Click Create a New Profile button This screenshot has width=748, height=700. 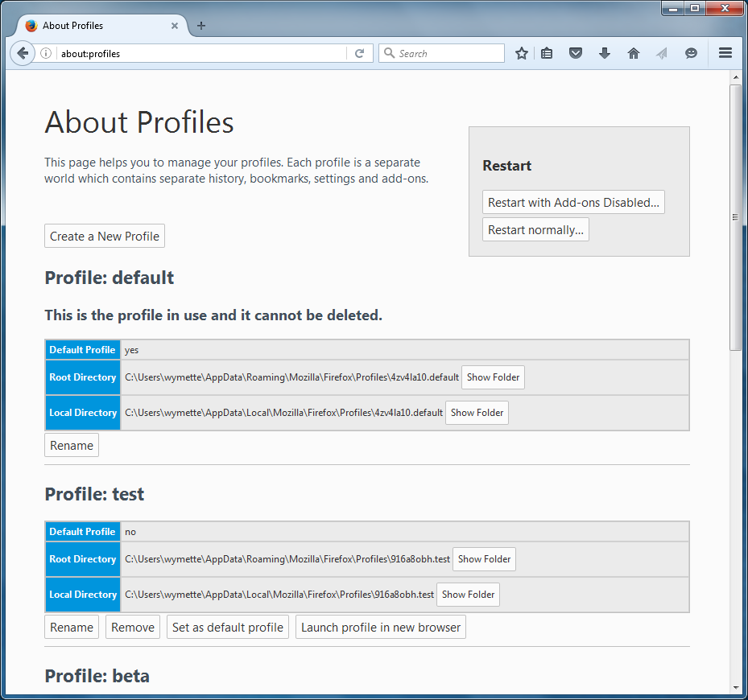(x=105, y=236)
